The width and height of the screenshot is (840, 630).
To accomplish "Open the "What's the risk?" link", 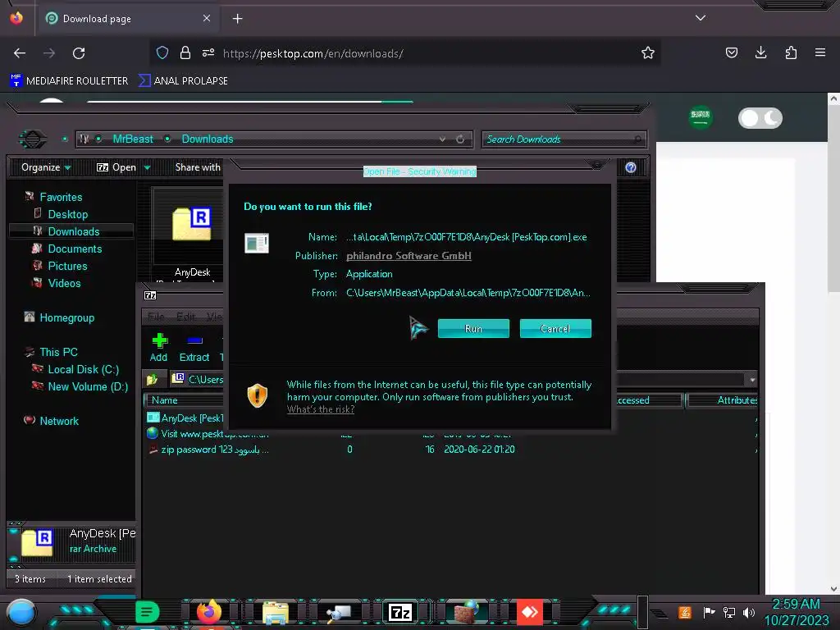I will [x=321, y=409].
